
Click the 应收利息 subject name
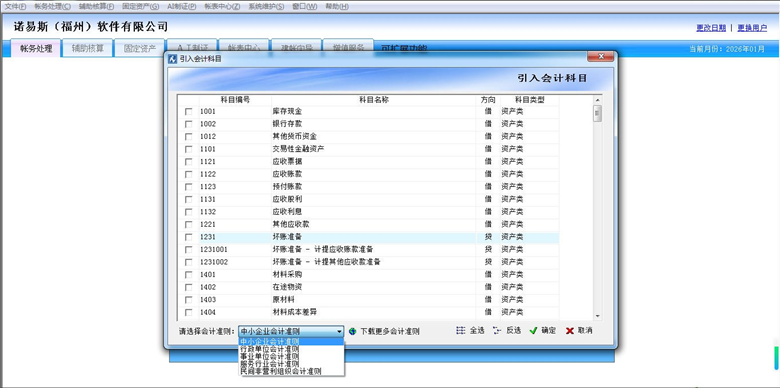tap(287, 211)
